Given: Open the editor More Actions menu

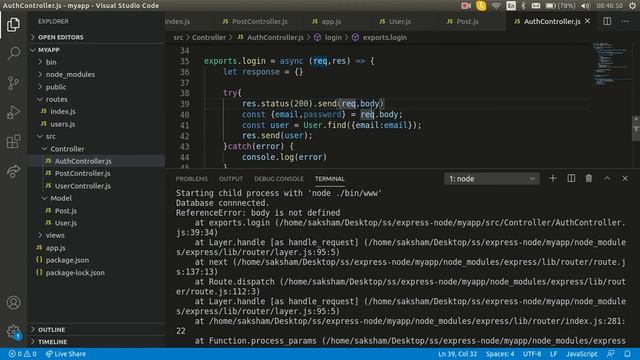Looking at the screenshot, I should [625, 21].
